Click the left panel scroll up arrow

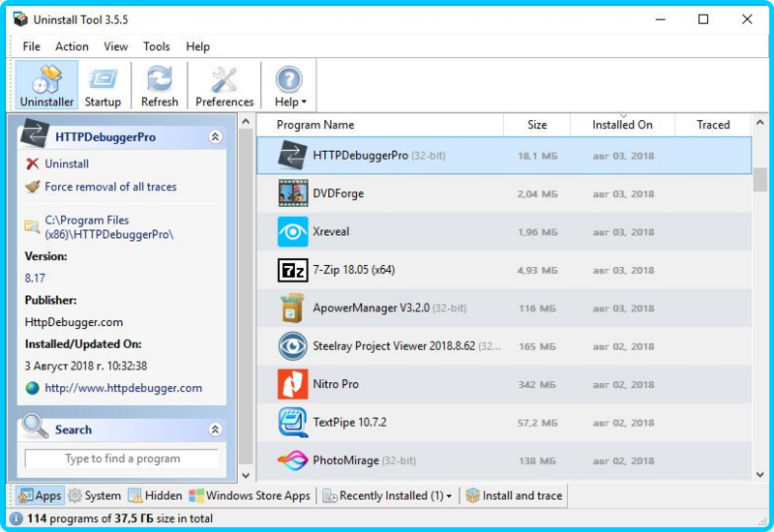(246, 122)
